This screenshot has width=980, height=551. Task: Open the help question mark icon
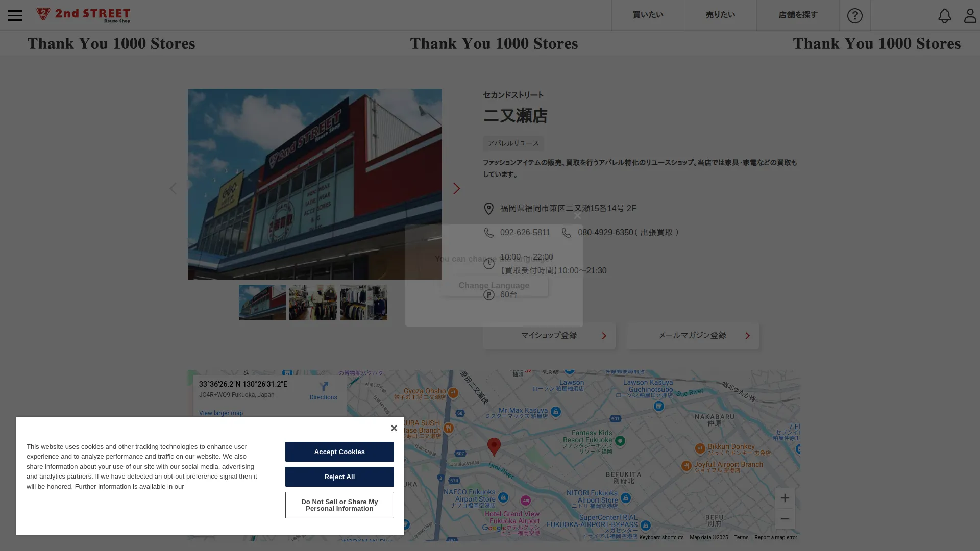854,15
